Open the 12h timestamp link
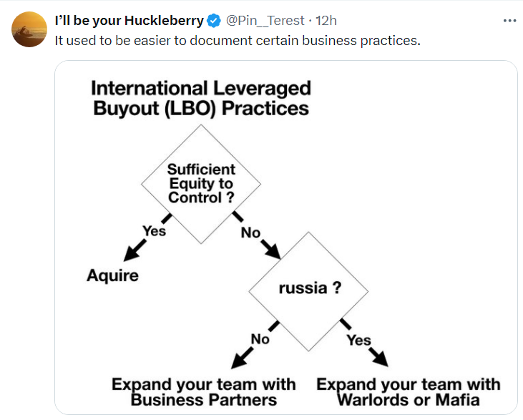523x420 pixels. click(326, 21)
